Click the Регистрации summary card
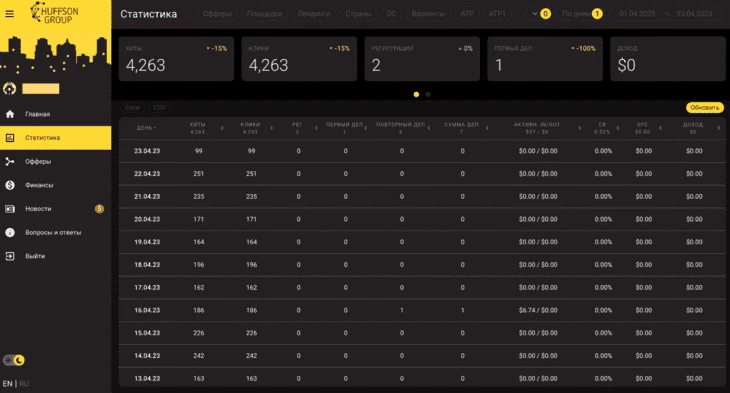The image size is (730, 393). tap(422, 59)
